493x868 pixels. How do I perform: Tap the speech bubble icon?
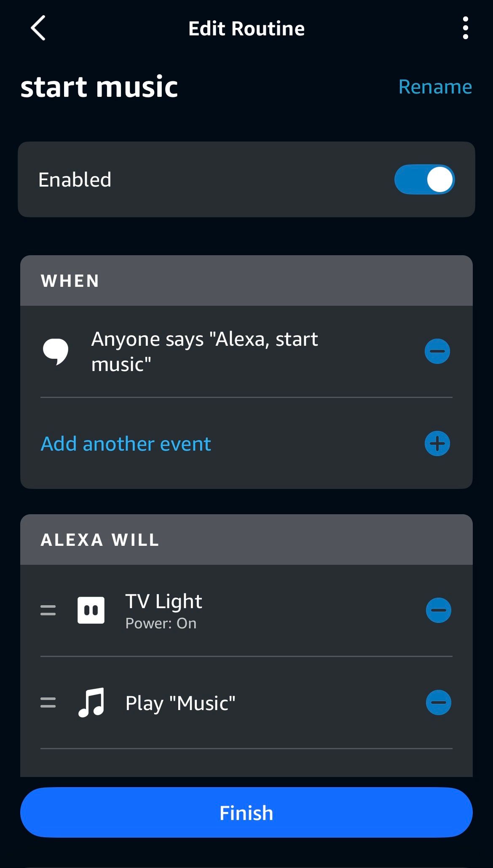(56, 351)
